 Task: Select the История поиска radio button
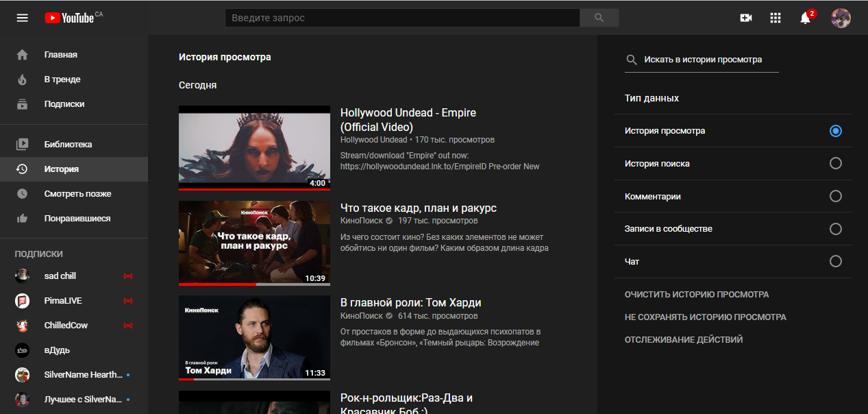point(835,163)
